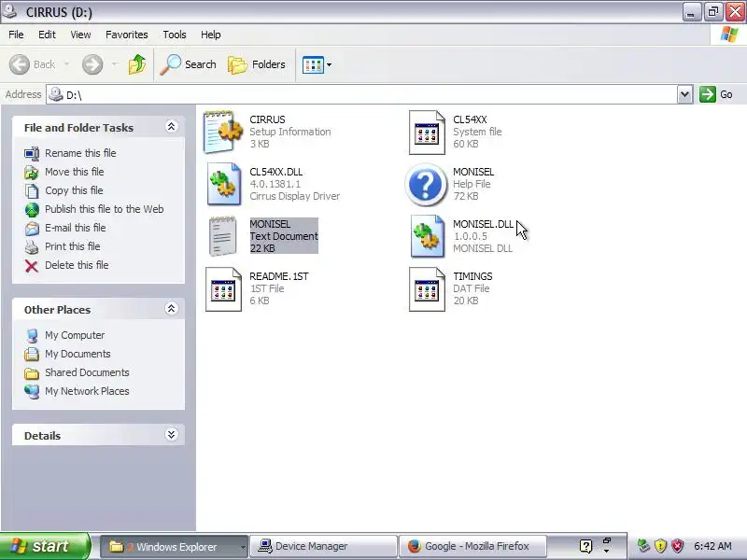Viewport: 747px width, 560px height.
Task: Click the CIRRUS (D:) title bar drive icon
Action: (x=9, y=11)
